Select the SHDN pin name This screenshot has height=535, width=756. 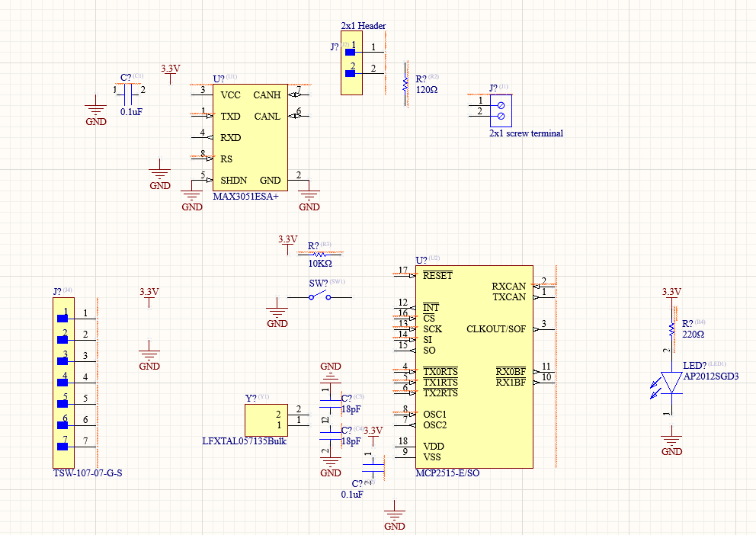(x=234, y=181)
